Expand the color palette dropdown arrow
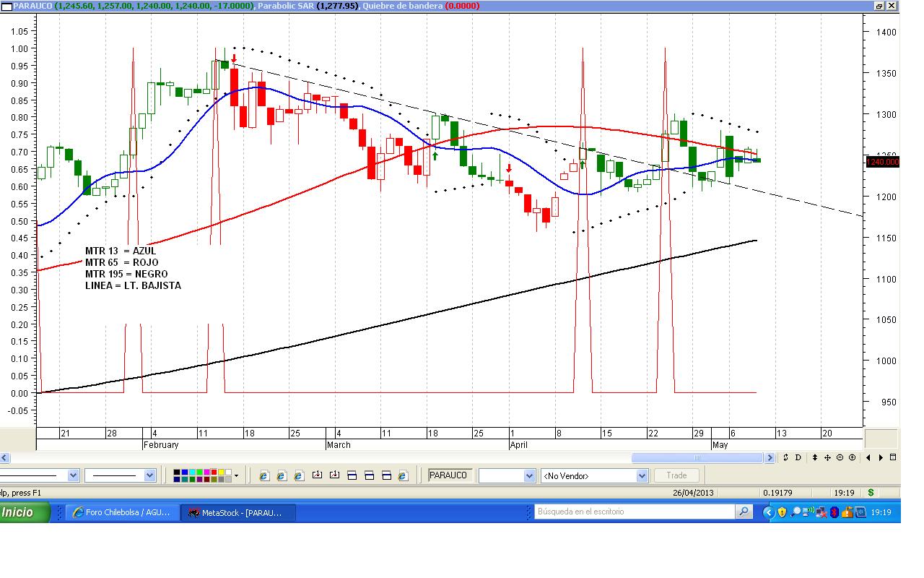 (236, 476)
